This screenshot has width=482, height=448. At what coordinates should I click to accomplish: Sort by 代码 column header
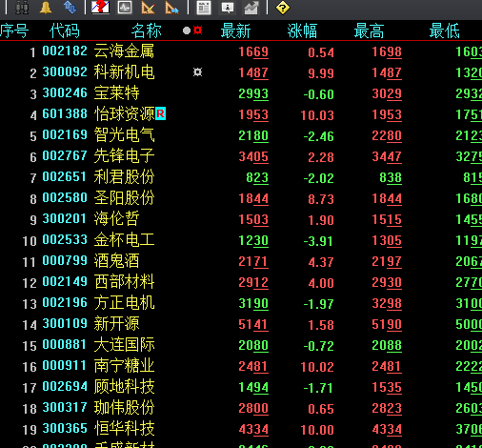[x=65, y=31]
